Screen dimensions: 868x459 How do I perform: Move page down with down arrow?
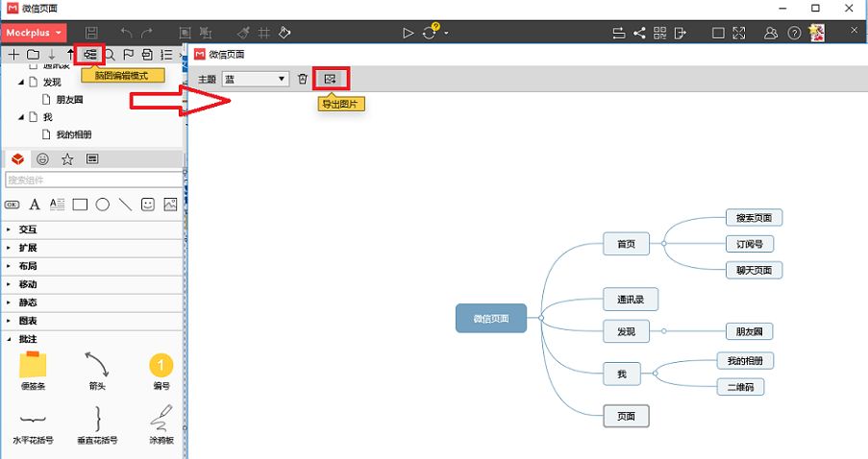click(x=52, y=54)
